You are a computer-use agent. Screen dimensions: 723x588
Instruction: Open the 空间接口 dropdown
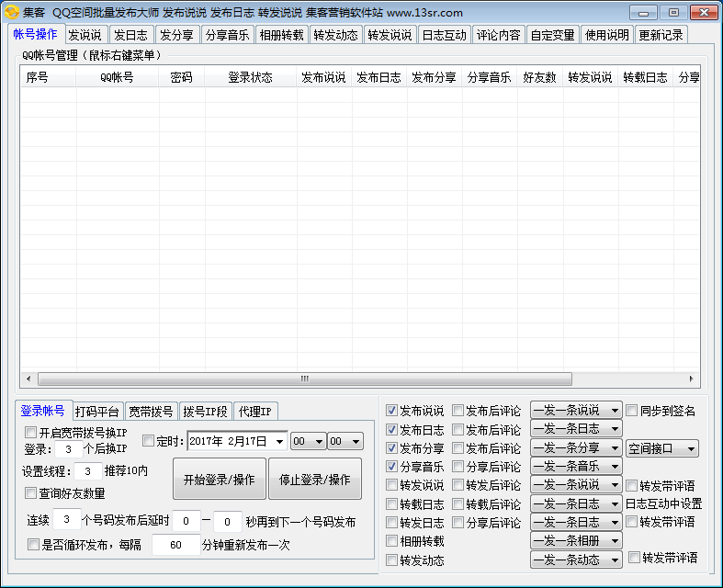(662, 448)
